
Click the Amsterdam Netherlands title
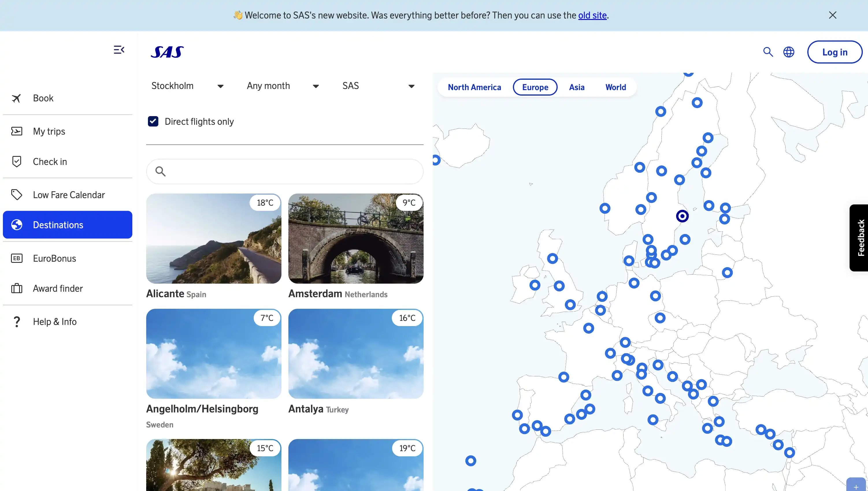click(338, 294)
